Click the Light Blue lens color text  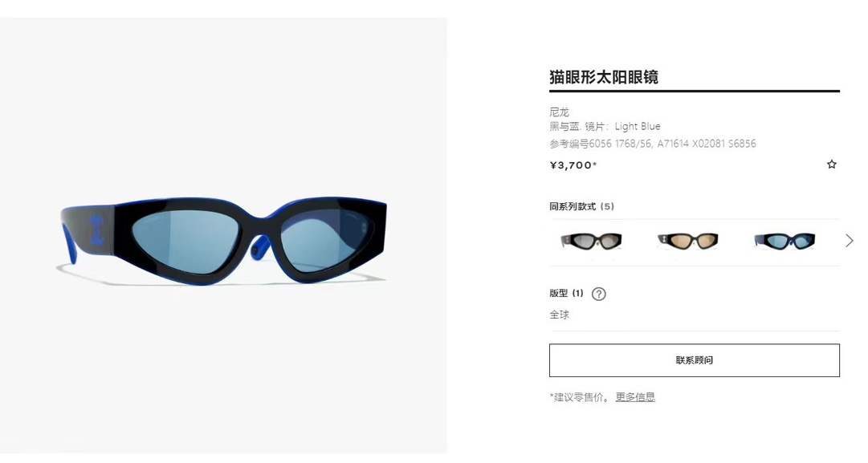coord(638,126)
